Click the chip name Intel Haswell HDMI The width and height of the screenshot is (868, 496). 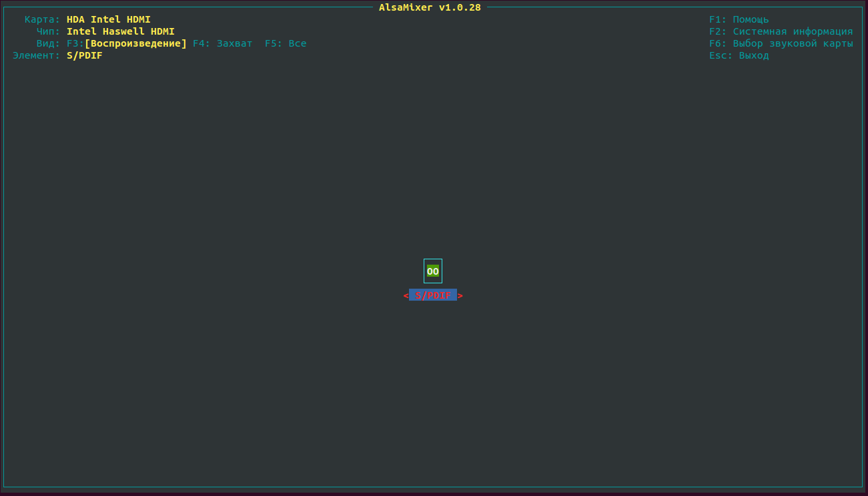coord(121,31)
